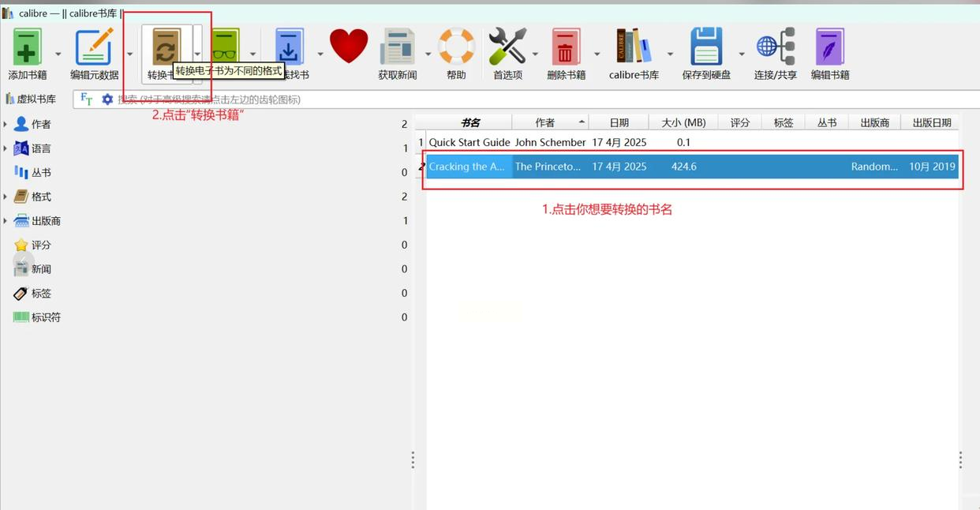This screenshot has width=980, height=510.
Task: Click the Get books download icon
Action: coord(289,47)
